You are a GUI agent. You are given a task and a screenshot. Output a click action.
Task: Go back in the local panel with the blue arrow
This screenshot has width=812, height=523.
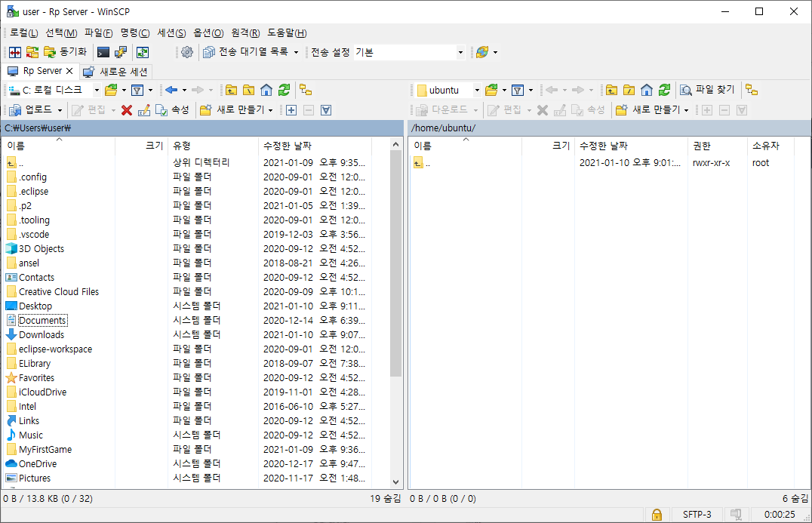[x=171, y=90]
